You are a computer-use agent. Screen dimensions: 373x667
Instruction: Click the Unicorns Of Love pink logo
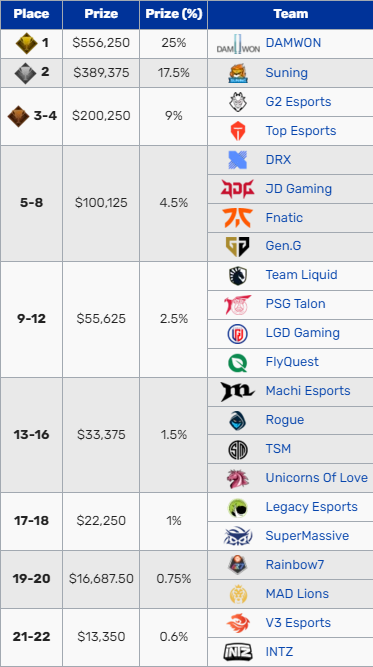tap(238, 478)
